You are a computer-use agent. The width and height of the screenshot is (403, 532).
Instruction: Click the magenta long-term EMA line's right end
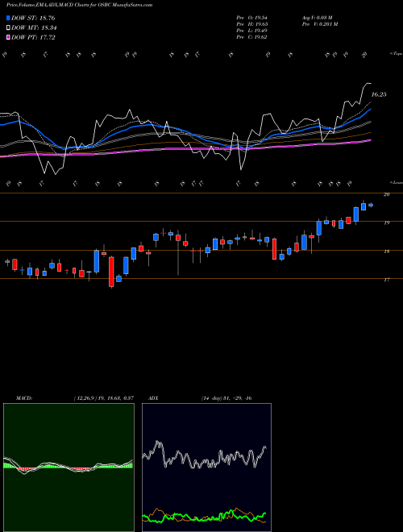[x=370, y=140]
